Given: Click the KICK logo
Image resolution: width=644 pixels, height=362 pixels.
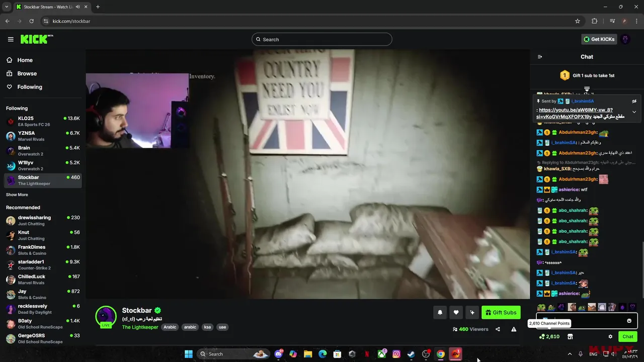Looking at the screenshot, I should pyautogui.click(x=37, y=39).
